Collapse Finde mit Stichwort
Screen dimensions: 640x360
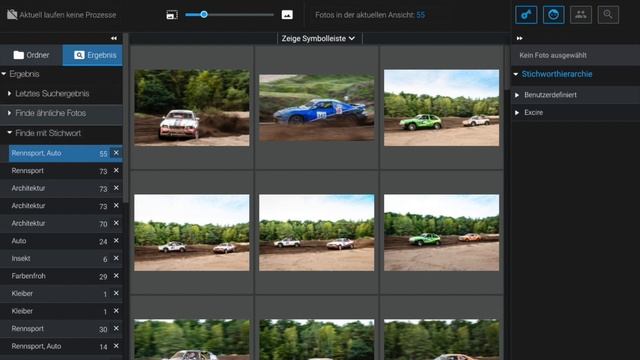tap(9, 133)
